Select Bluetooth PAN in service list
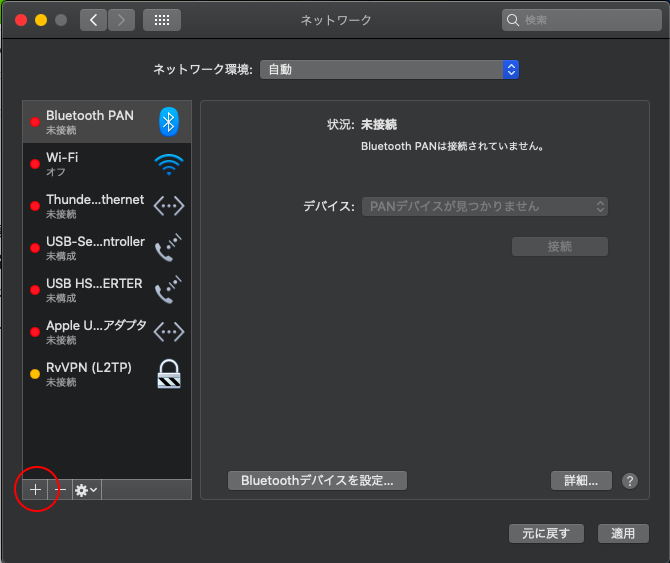670x563 pixels. coord(107,122)
